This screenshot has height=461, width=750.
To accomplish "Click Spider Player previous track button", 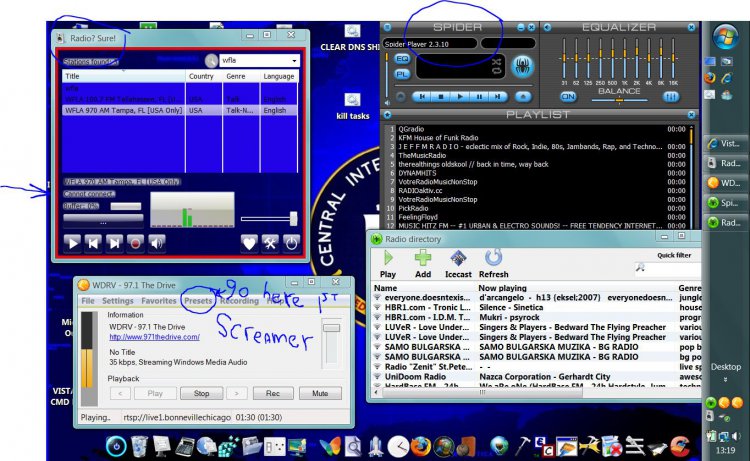I will click(422, 97).
